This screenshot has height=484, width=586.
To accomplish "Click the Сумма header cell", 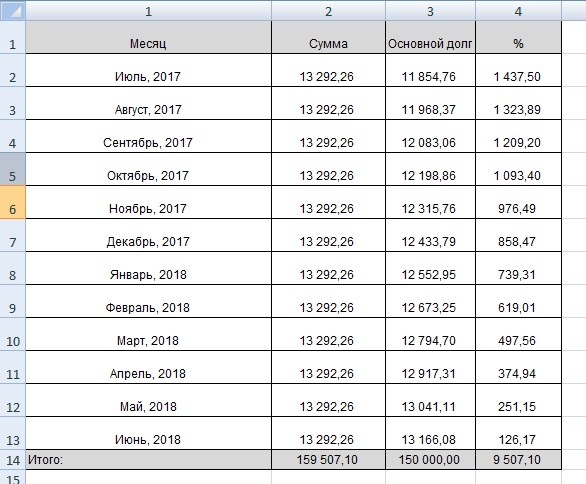I will pos(329,37).
